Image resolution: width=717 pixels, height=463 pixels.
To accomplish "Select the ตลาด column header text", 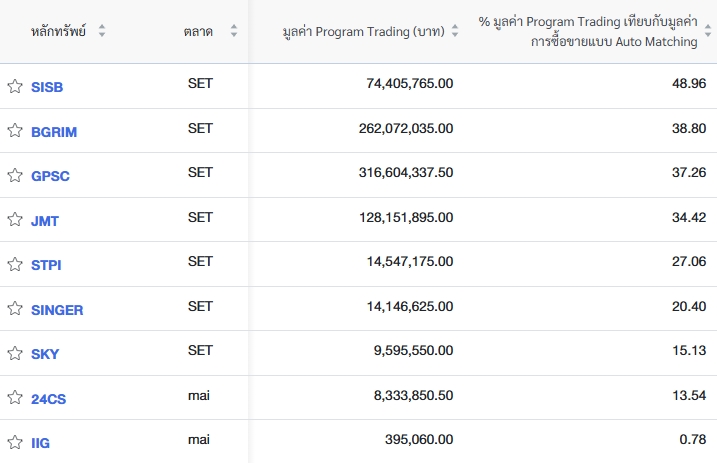I will click(x=198, y=32).
